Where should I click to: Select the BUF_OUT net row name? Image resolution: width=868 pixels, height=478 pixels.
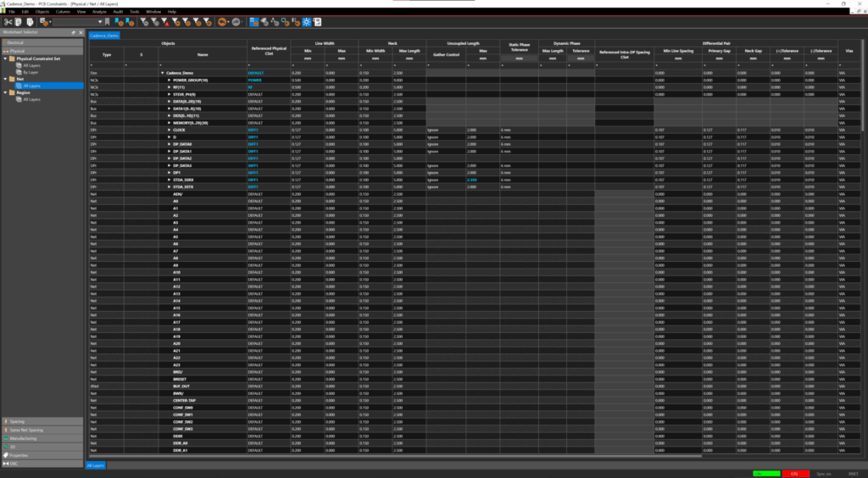(x=181, y=386)
